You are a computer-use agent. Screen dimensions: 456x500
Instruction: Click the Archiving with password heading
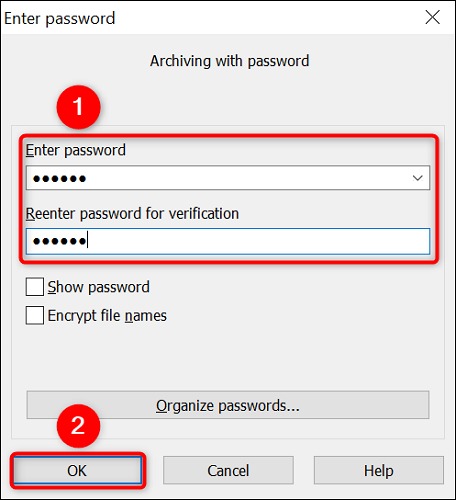(x=229, y=61)
